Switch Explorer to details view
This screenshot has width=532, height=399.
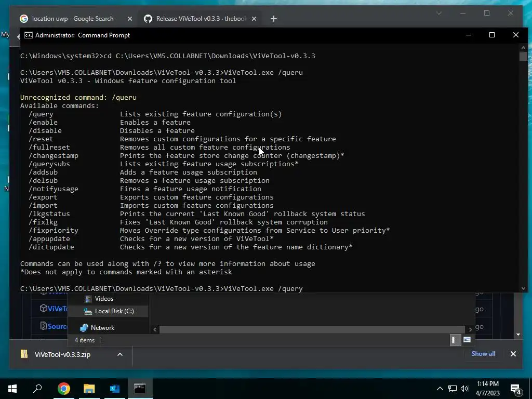point(454,340)
